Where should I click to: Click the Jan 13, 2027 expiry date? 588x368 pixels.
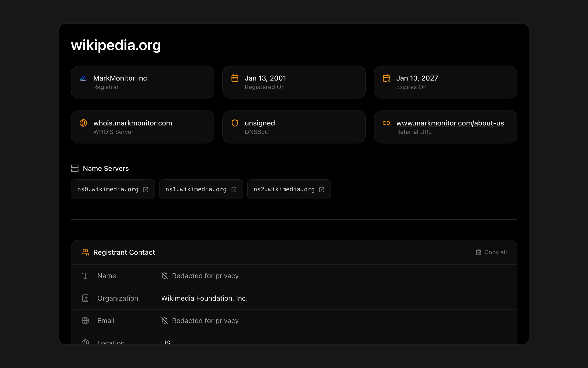pos(417,78)
